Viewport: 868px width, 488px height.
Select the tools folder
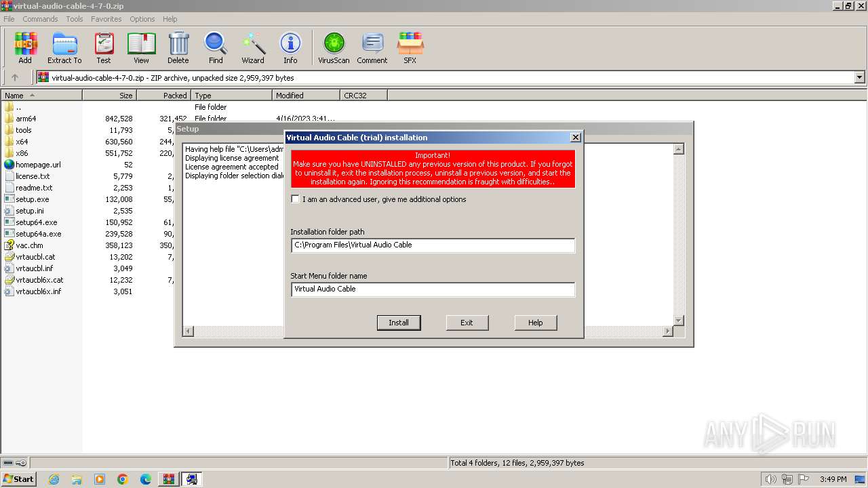[24, 130]
